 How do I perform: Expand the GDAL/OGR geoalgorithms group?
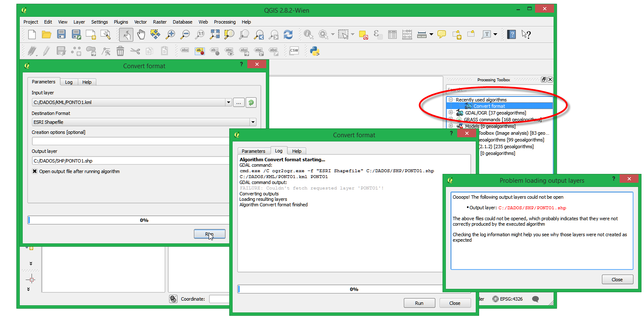[451, 112]
